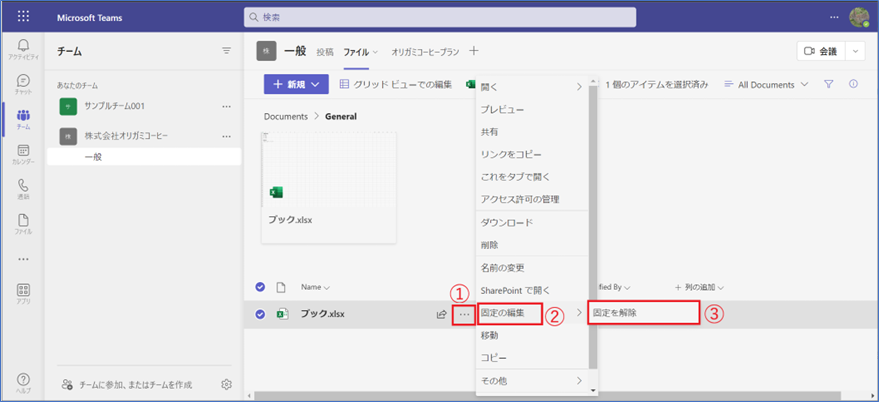Choose ダウンロード from the context menu
The height and width of the screenshot is (402, 879).
point(507,222)
